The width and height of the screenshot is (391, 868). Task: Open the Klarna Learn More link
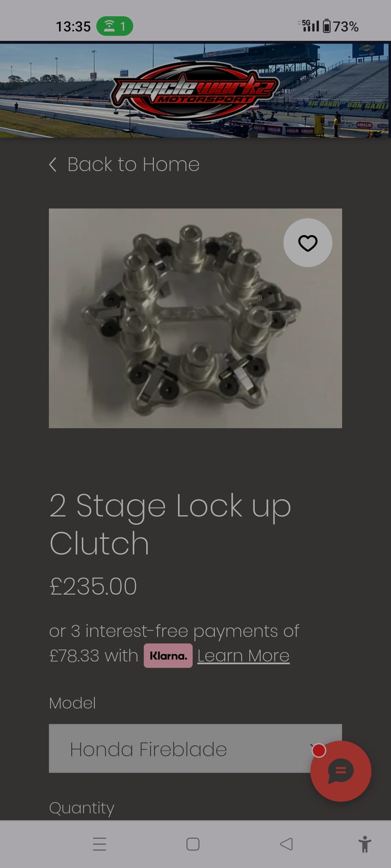pos(244,656)
